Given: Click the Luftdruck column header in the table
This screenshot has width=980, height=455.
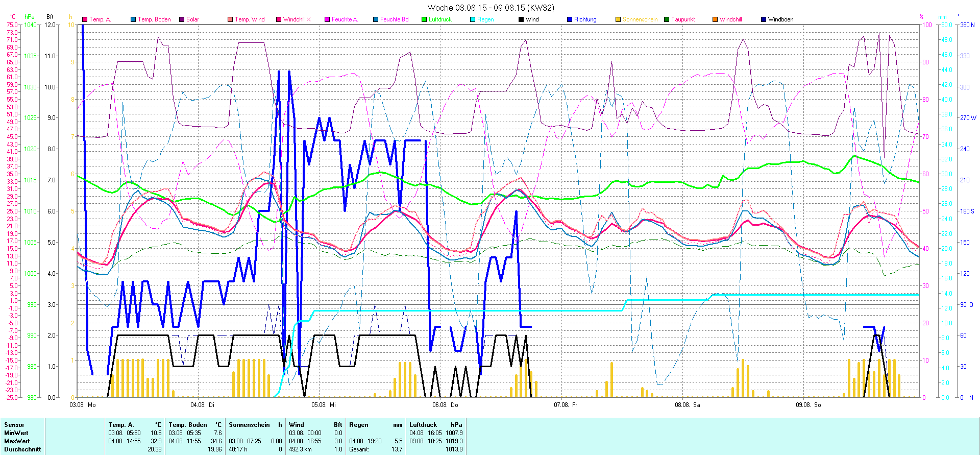Looking at the screenshot, I should (423, 425).
